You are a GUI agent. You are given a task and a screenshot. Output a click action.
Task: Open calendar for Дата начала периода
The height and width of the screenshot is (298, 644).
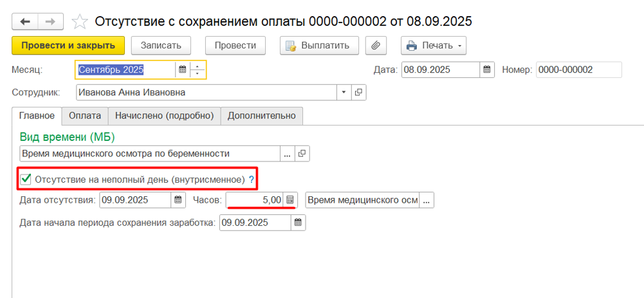(x=298, y=223)
